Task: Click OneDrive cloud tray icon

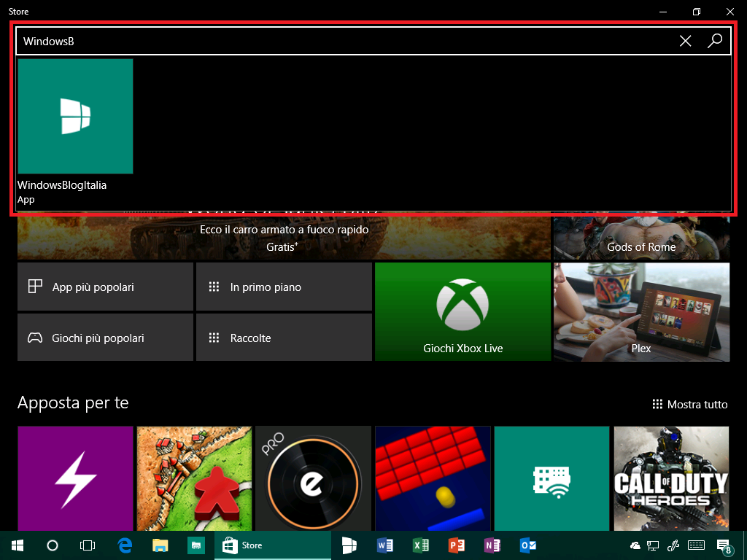Action: pyautogui.click(x=635, y=545)
